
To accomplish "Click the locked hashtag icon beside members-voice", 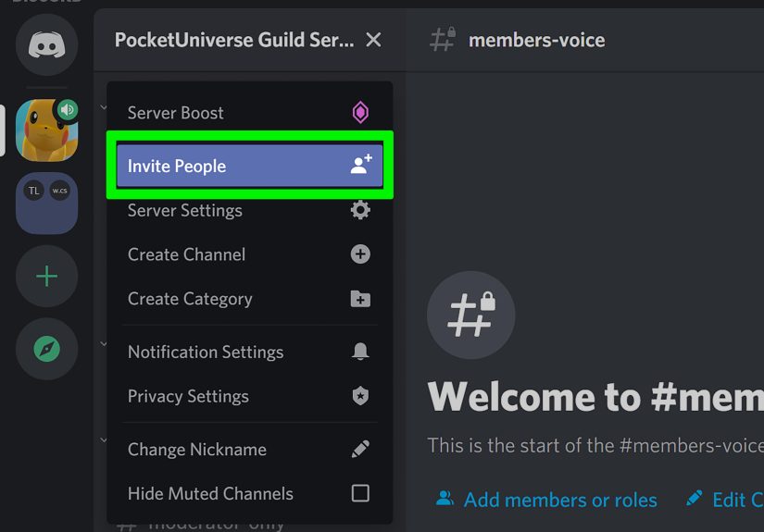I will [443, 39].
